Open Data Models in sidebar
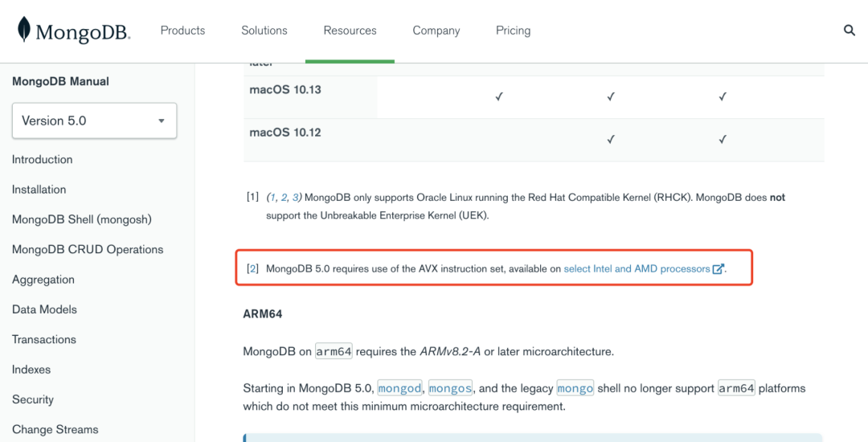Screen dimensions: 868x442 [x=44, y=309]
